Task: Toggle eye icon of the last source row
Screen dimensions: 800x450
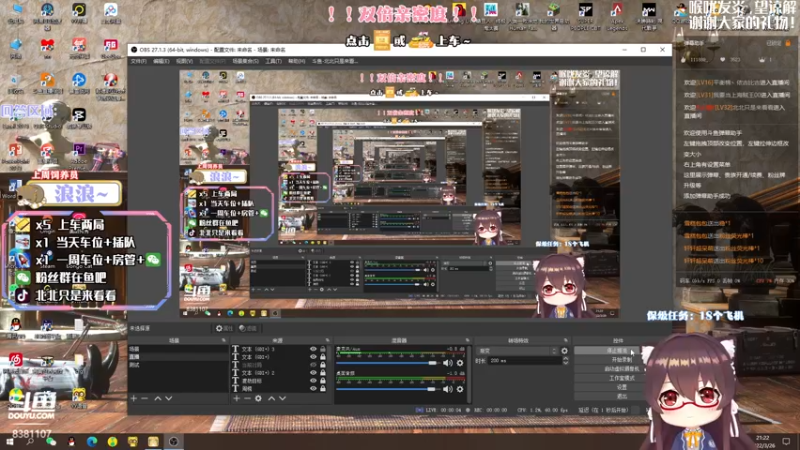Action: [x=313, y=389]
